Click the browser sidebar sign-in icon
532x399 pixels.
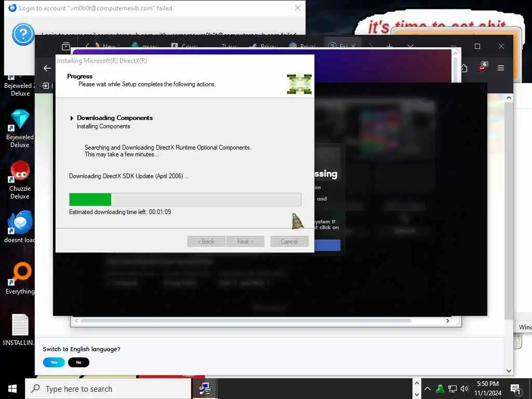pos(45,86)
